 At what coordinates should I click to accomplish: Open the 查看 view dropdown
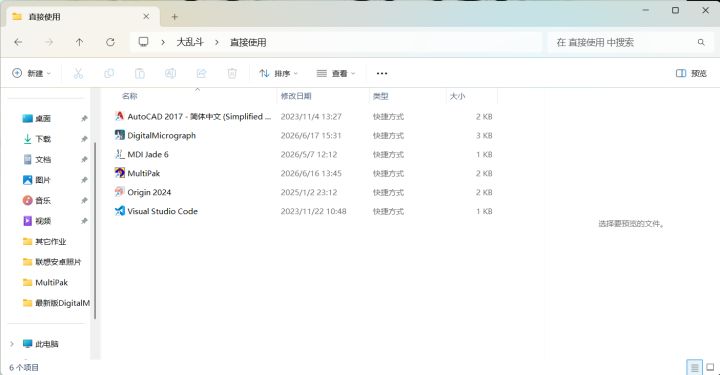click(336, 73)
